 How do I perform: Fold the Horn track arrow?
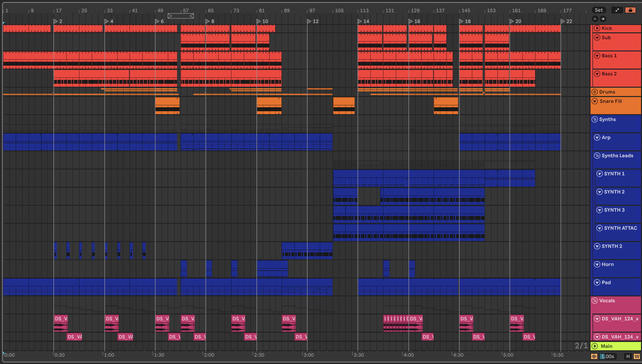(597, 264)
